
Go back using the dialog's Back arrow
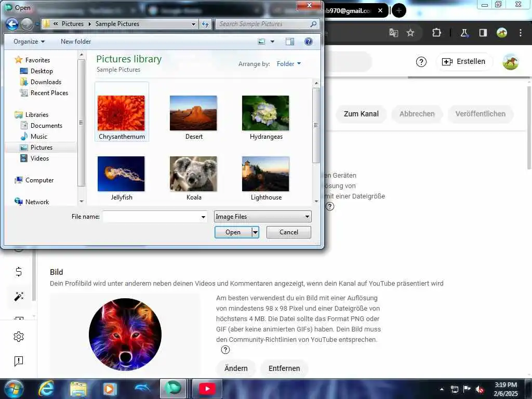12,24
